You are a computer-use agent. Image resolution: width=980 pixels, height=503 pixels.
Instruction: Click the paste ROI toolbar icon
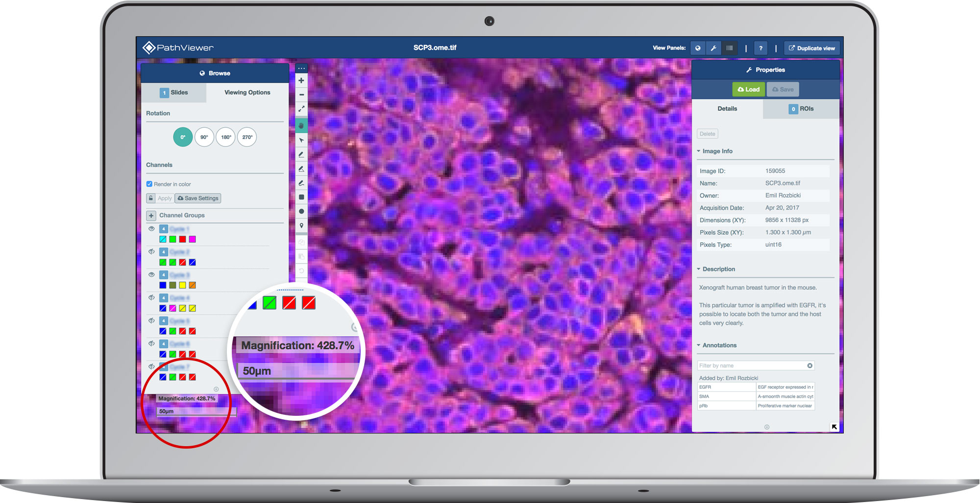301,257
